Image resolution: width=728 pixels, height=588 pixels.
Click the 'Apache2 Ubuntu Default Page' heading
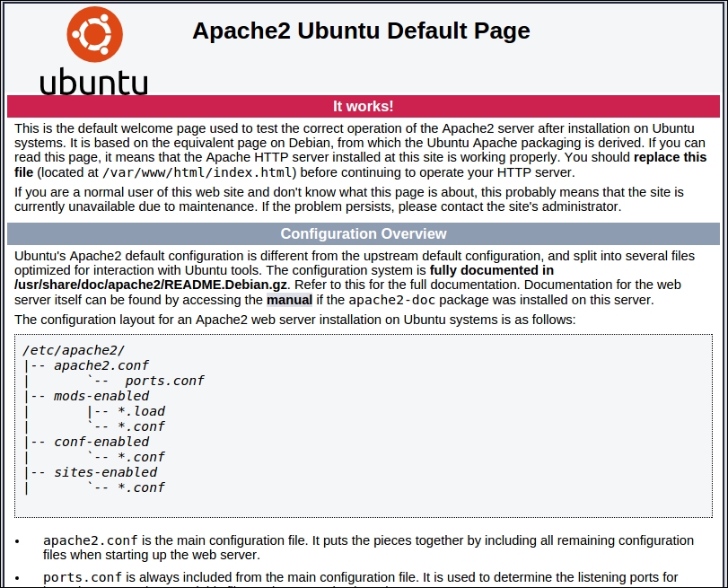coord(361,31)
